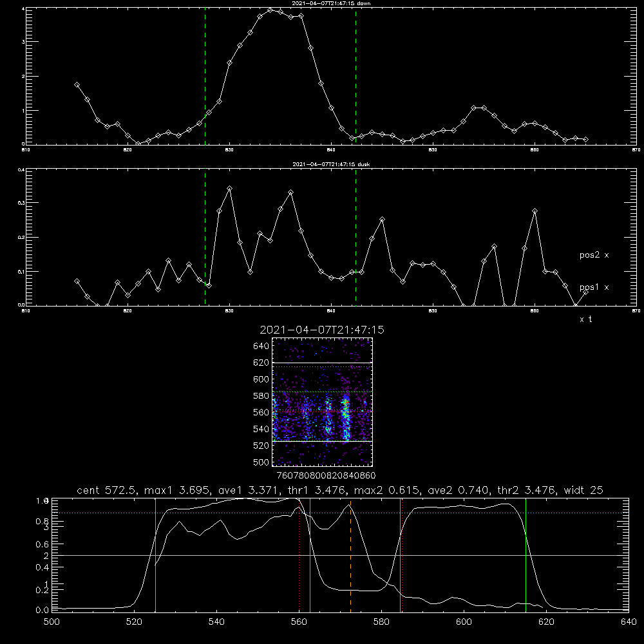
Task: Click the upper white horizontal line in the spectrogram
Action: pyautogui.click(x=323, y=363)
